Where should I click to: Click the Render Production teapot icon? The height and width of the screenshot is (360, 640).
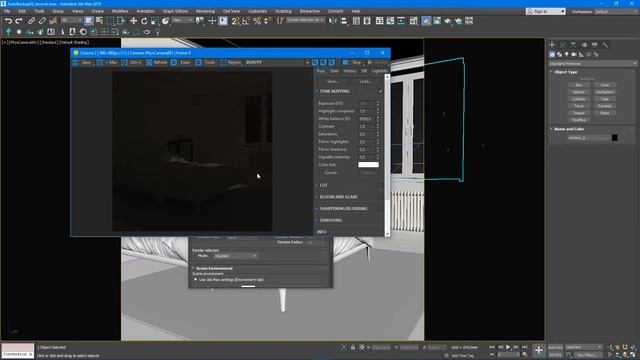(448, 21)
